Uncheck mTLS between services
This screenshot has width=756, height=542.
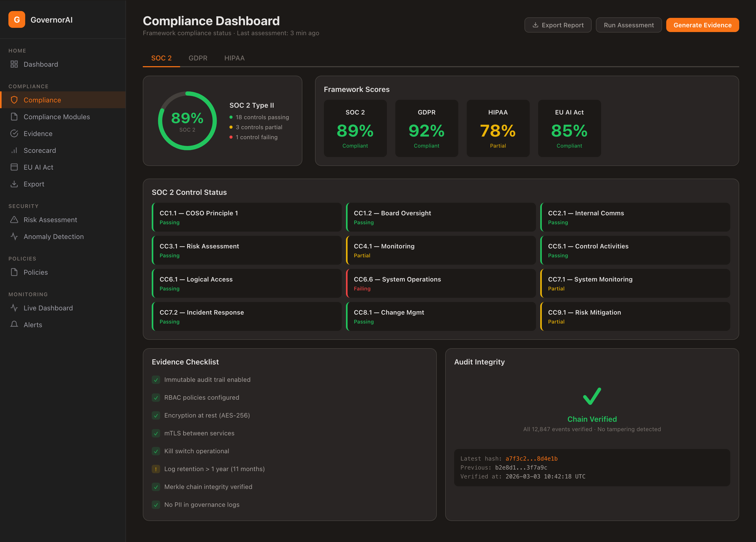click(156, 433)
